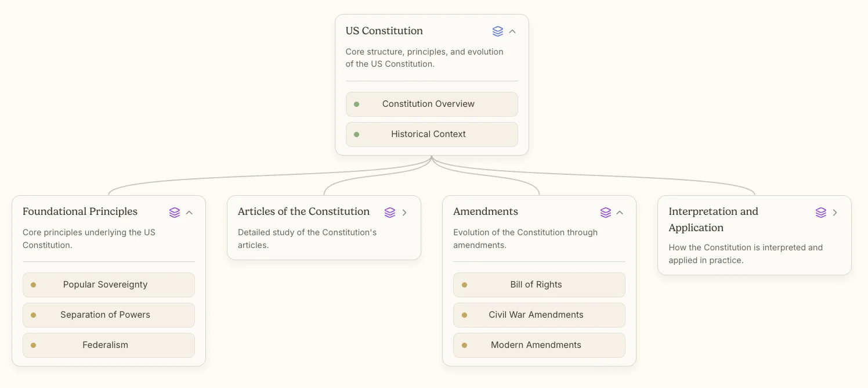
Task: Collapse the Amendments card
Action: (x=620, y=213)
